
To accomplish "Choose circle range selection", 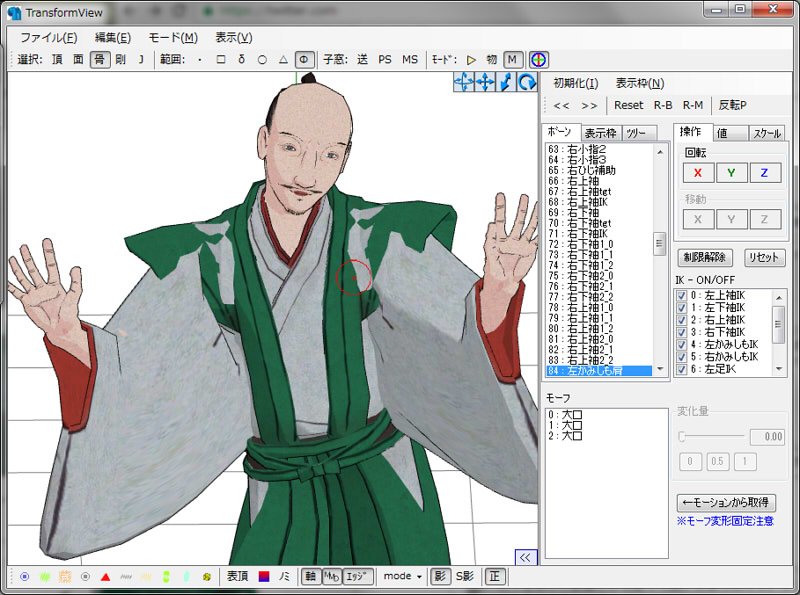I will (x=262, y=60).
